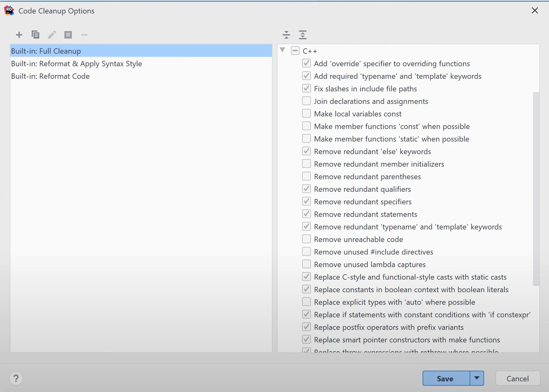Image resolution: width=549 pixels, height=392 pixels.
Task: Check Make member functions 'const' when possible
Action: tap(306, 126)
